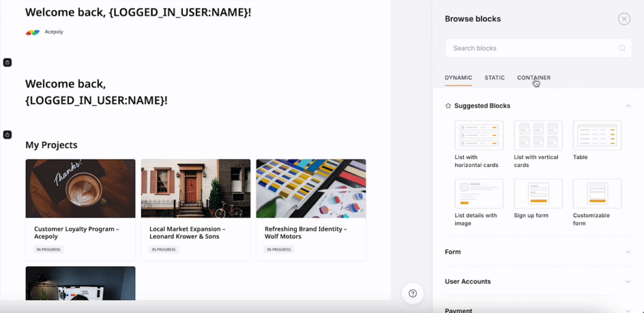
Task: Focus the Search blocks field
Action: 538,48
